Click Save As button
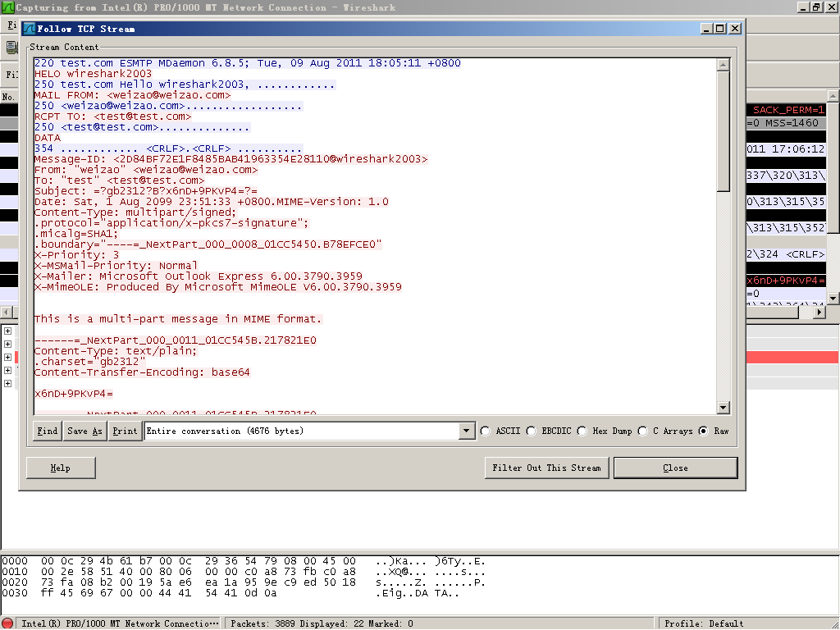 [84, 431]
